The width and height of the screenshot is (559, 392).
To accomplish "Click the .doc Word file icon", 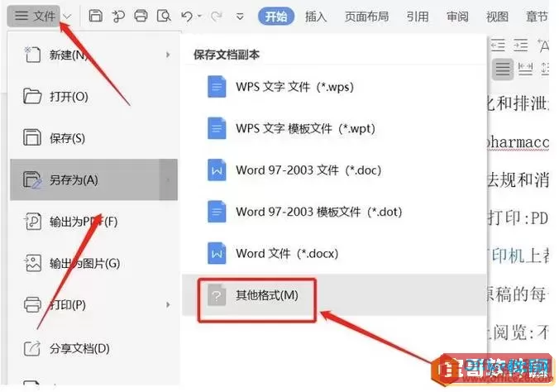I will point(217,170).
